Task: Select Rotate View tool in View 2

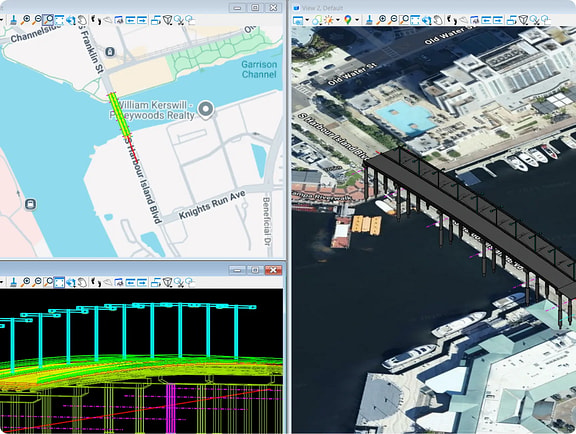Action: [426, 20]
